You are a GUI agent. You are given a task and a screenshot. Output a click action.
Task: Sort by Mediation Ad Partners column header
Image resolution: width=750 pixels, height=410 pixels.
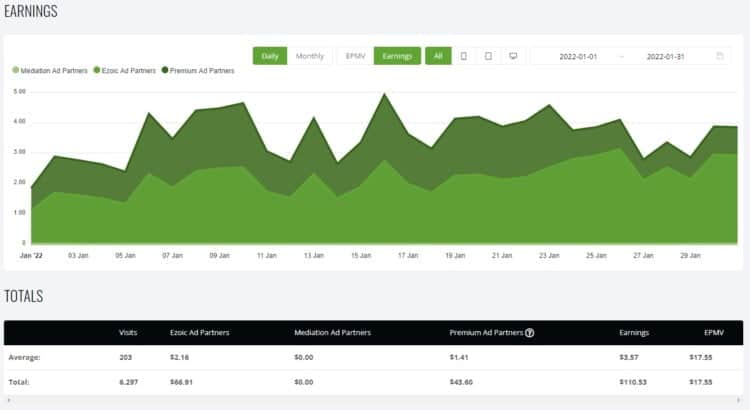click(332, 332)
